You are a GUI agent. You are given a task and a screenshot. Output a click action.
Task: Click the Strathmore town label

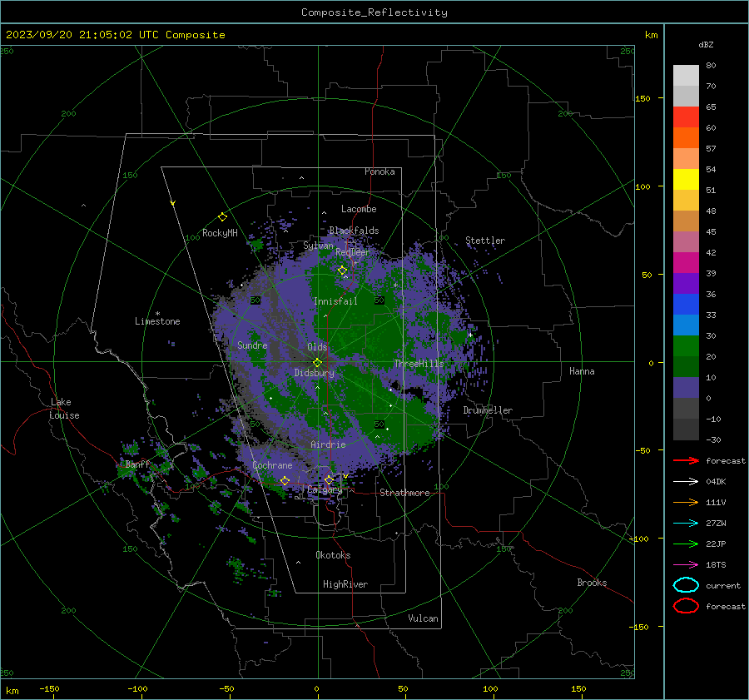(404, 493)
